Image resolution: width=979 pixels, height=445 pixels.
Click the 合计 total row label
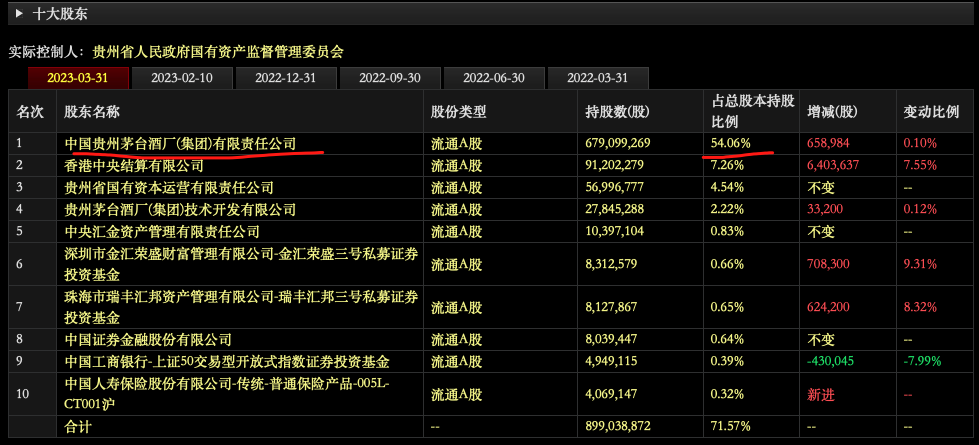pos(78,427)
